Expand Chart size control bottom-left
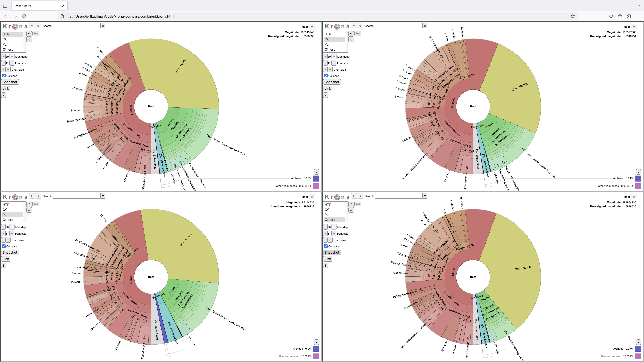 point(8,240)
